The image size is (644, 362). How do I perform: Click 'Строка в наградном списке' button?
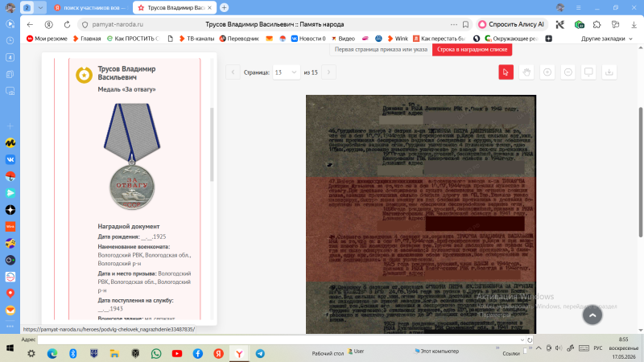472,49
